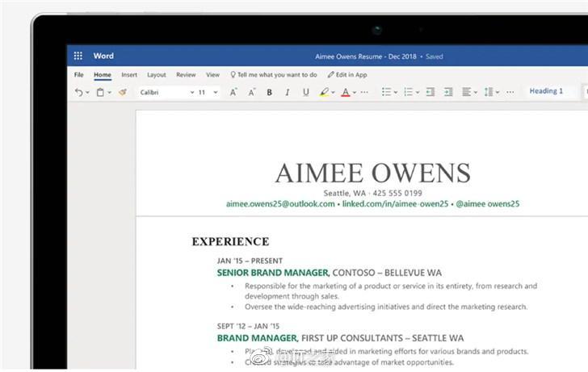
Task: Click the document title Aimee Owens Resume
Action: [x=366, y=56]
